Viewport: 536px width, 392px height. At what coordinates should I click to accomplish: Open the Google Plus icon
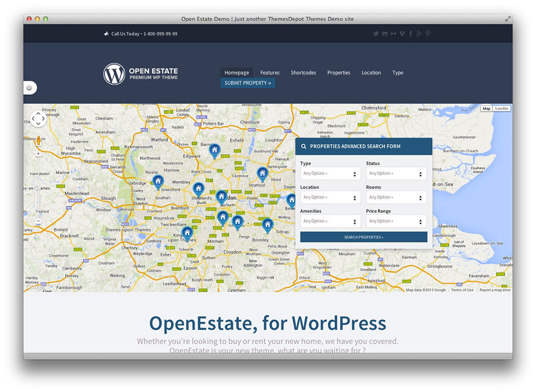(419, 34)
